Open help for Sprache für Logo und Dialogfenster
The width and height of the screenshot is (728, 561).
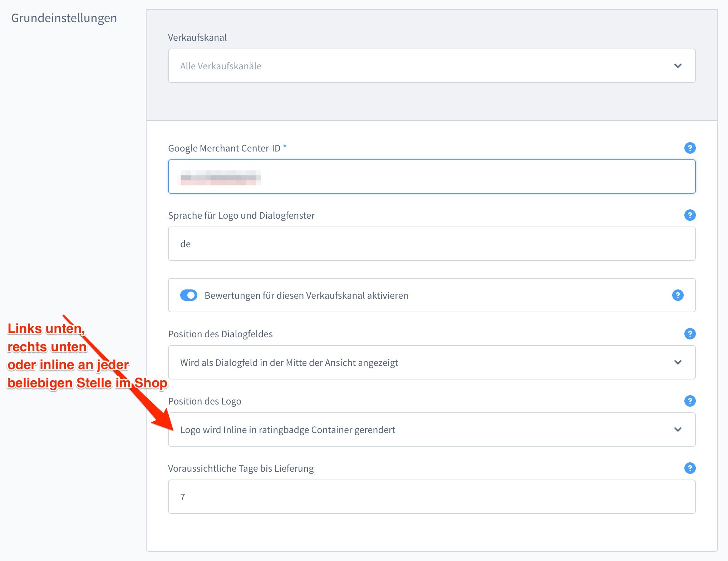pos(690,215)
